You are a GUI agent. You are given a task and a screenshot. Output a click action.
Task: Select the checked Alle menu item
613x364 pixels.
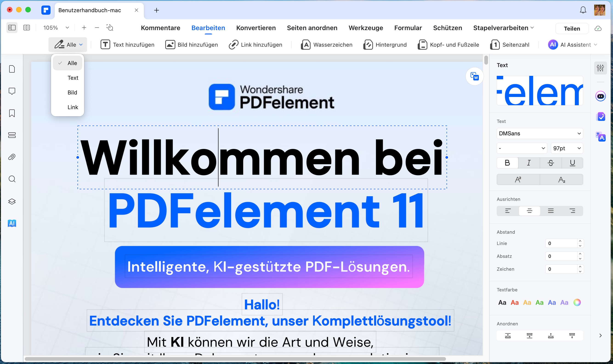click(x=68, y=63)
